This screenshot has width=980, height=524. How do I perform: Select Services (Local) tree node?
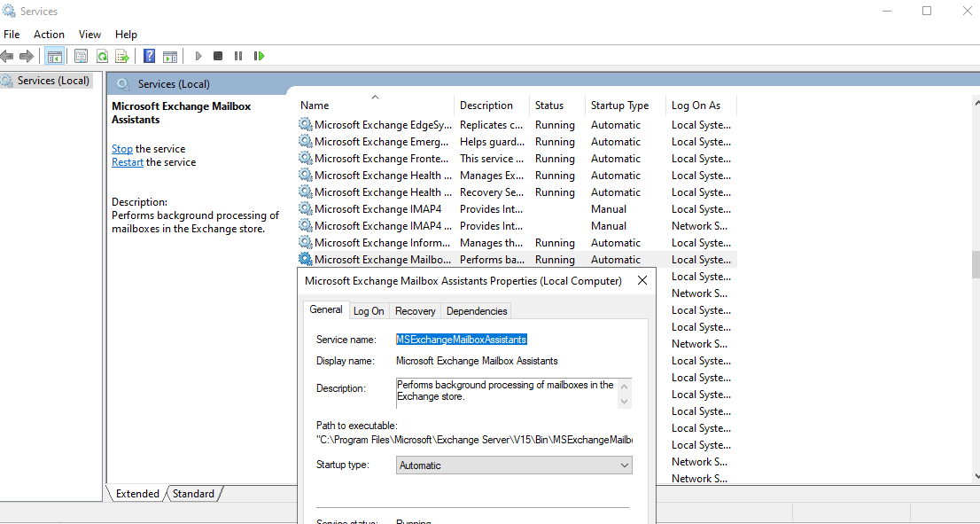[53, 81]
